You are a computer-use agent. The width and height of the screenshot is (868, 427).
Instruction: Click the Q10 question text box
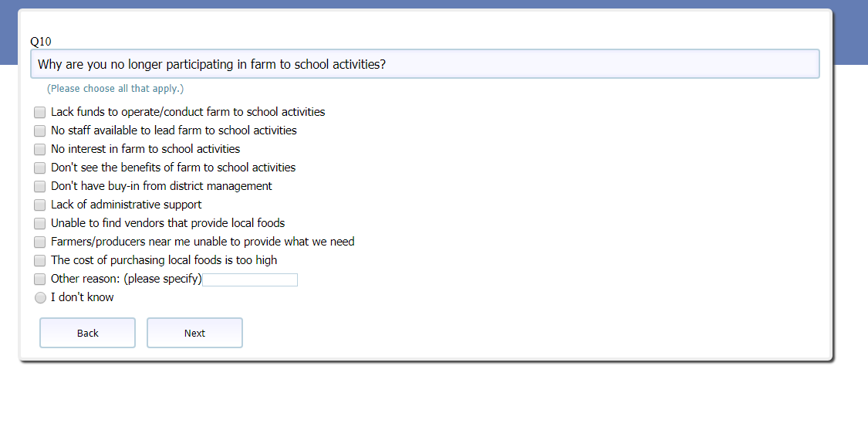tap(424, 65)
